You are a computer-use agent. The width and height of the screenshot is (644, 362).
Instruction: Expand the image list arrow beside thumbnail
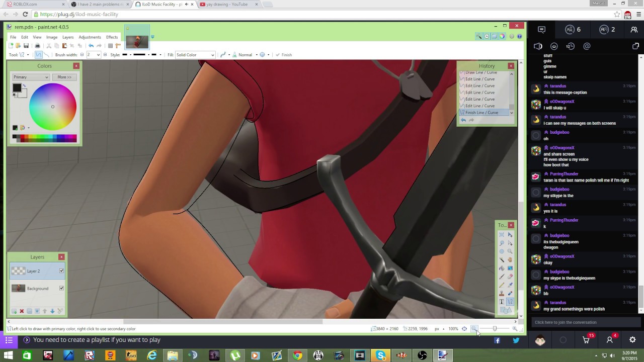[x=152, y=37]
